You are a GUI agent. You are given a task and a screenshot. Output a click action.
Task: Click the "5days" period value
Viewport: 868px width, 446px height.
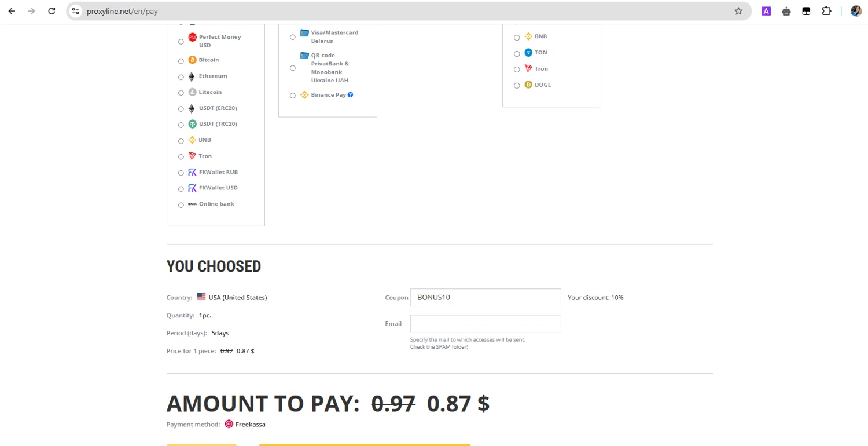(220, 333)
